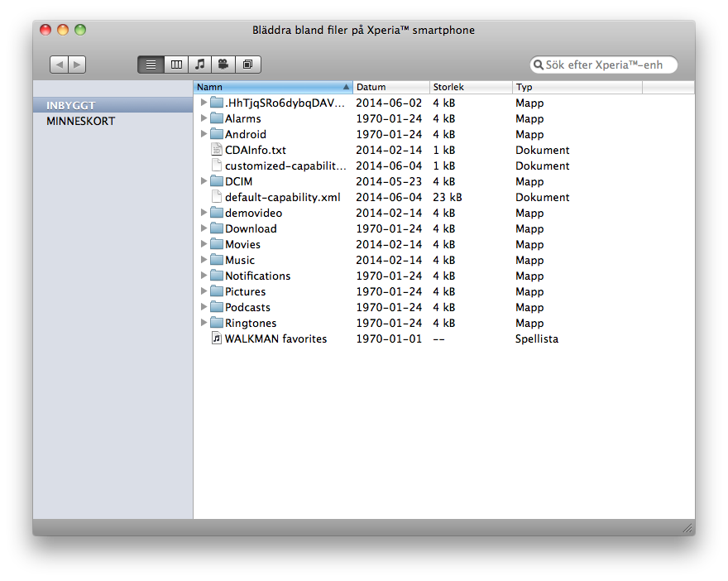Sort by Datum column header
The height and width of the screenshot is (581, 728).
click(390, 87)
